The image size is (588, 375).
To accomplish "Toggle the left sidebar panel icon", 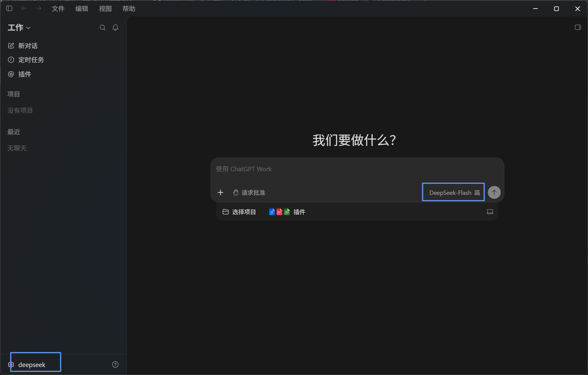I will click(x=9, y=9).
